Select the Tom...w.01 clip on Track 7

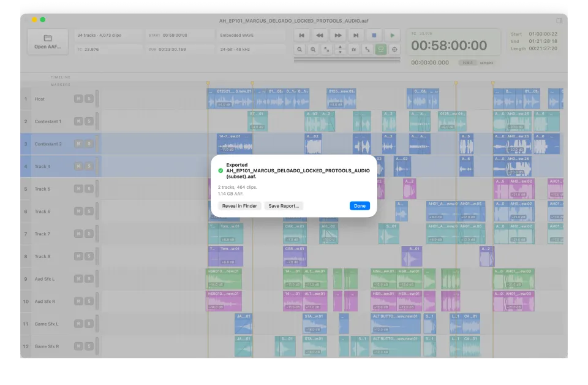[x=231, y=234]
